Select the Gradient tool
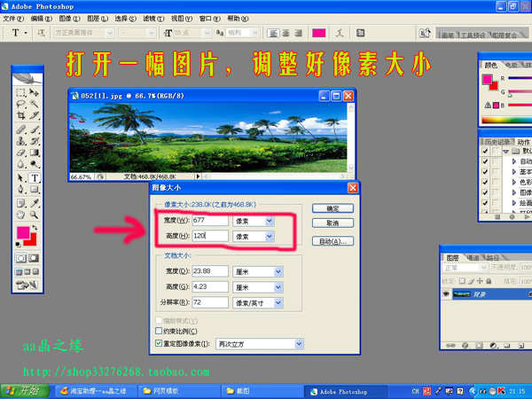532x399 pixels. (34, 153)
